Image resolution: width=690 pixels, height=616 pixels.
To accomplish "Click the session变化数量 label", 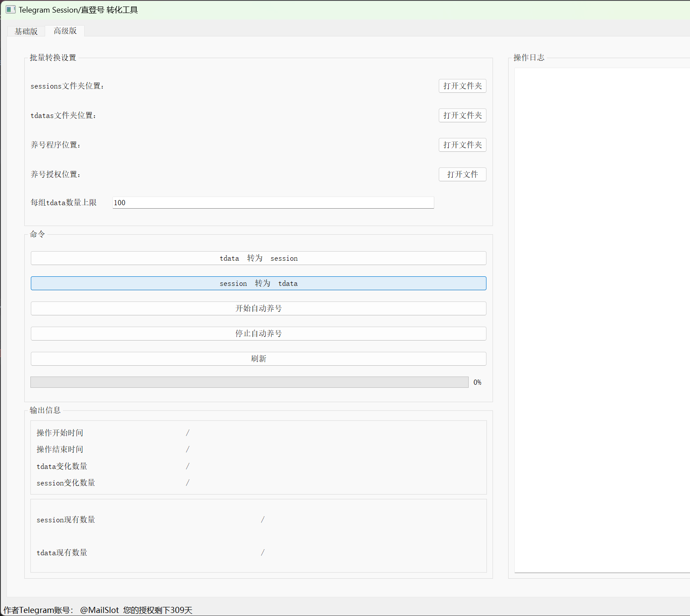I will (x=66, y=483).
